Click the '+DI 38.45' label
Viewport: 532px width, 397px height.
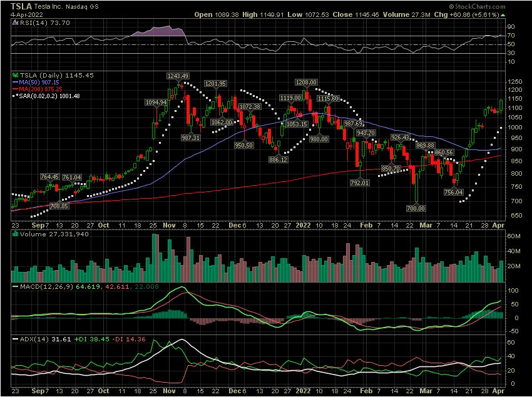click(x=90, y=339)
